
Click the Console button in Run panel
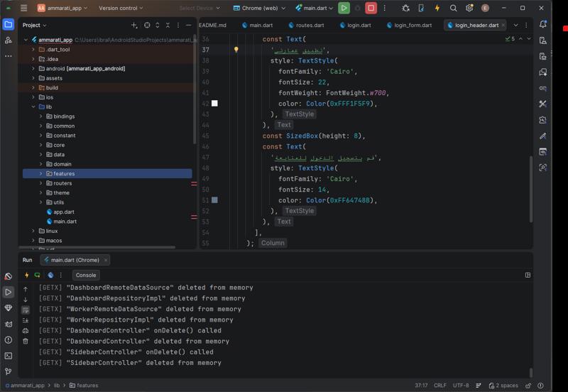[x=86, y=275]
